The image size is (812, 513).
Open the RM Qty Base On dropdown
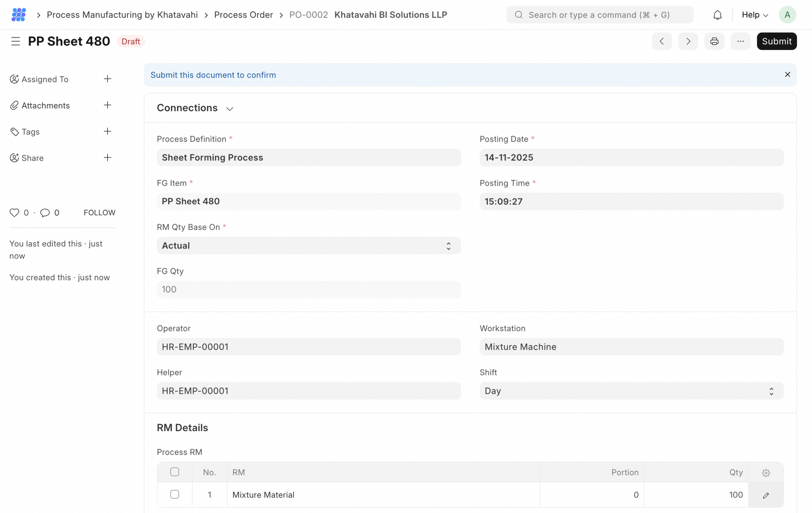click(309, 246)
